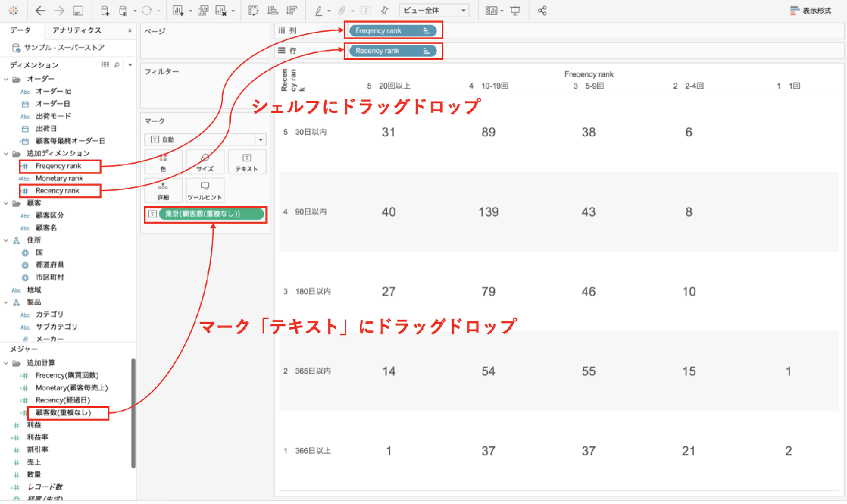Open the 表示形式 panel button
This screenshot has height=504, width=847.
point(810,11)
